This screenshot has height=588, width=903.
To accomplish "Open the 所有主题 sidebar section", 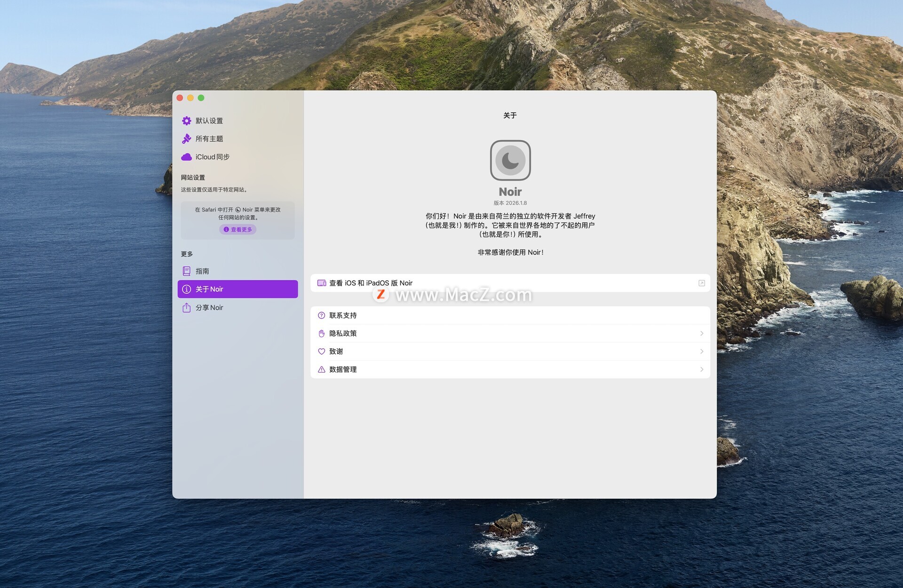I will tap(238, 139).
